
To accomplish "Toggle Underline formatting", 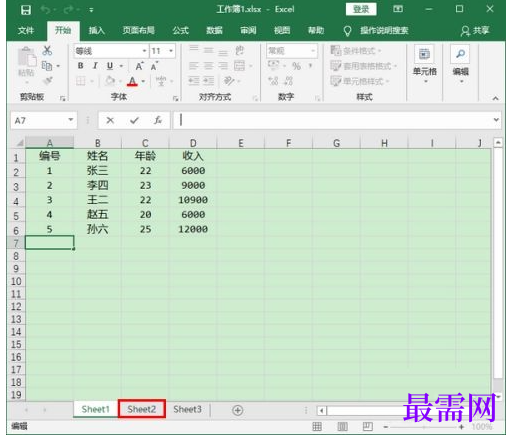I will (x=110, y=66).
